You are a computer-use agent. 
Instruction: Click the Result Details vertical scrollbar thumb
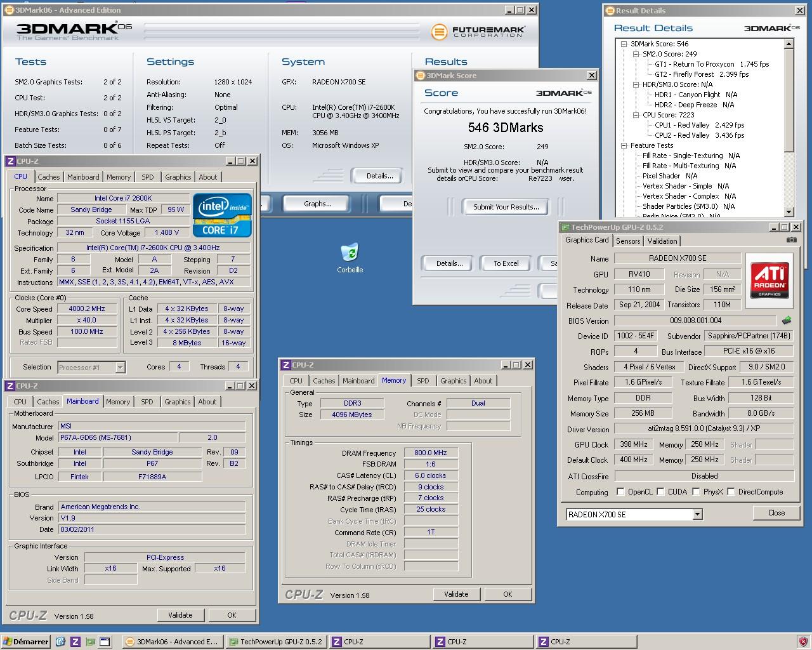tap(789, 100)
